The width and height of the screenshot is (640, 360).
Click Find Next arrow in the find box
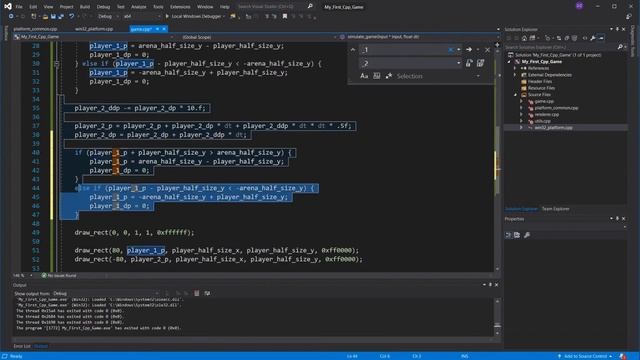point(469,49)
